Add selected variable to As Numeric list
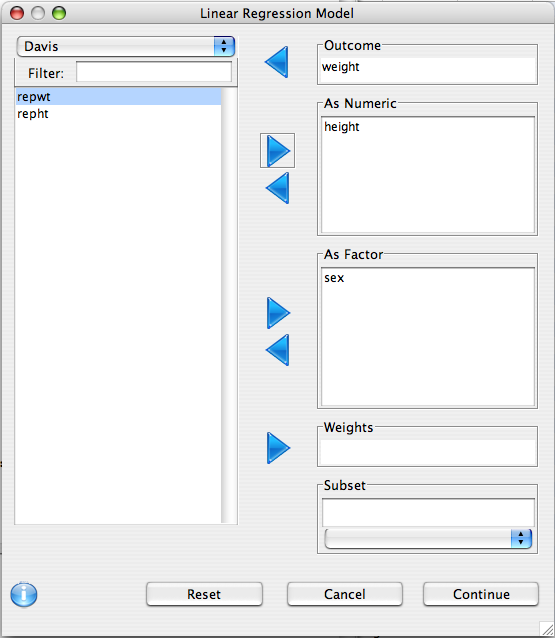 point(278,151)
